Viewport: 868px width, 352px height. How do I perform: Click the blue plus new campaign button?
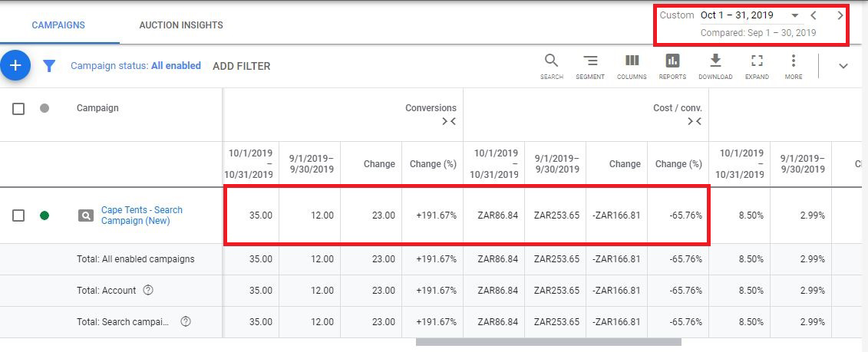[x=15, y=66]
